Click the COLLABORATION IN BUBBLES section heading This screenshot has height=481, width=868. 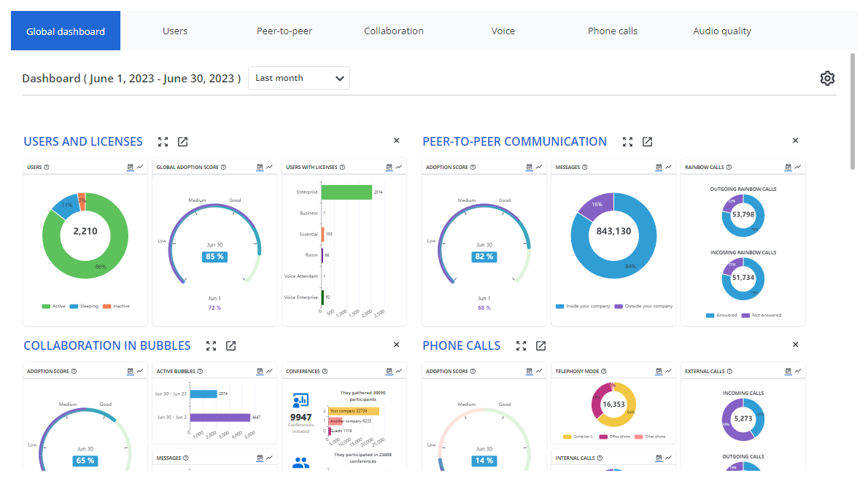[x=106, y=345]
